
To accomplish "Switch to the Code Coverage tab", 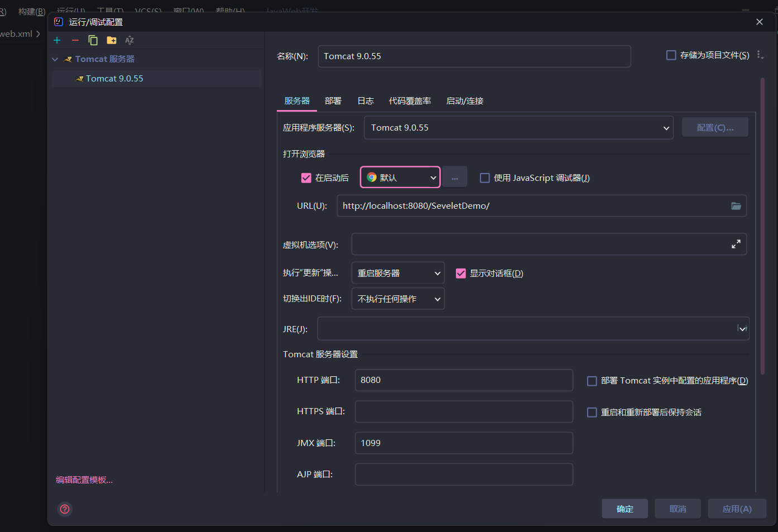I will pos(410,101).
